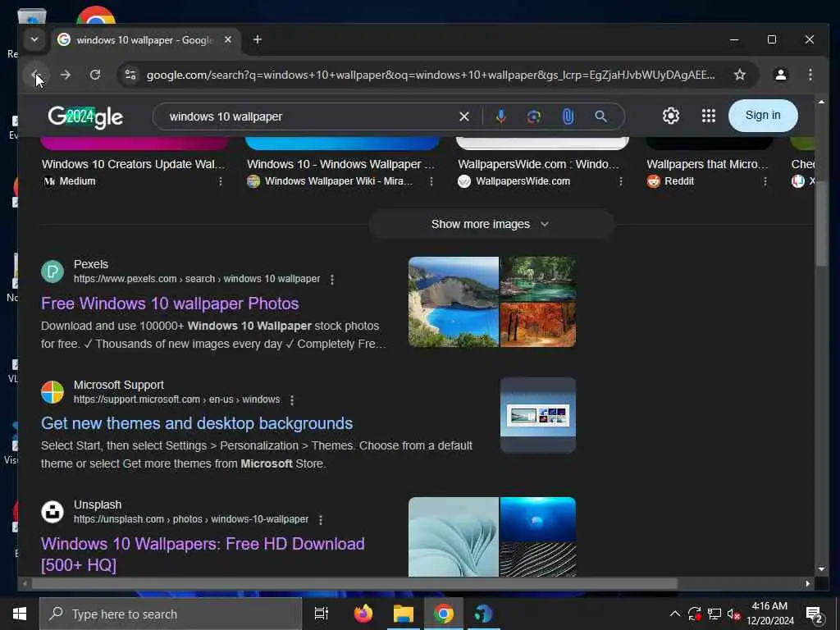The image size is (840, 630).
Task: Click the taskbar clock showing 4:16 AM
Action: pos(769,614)
